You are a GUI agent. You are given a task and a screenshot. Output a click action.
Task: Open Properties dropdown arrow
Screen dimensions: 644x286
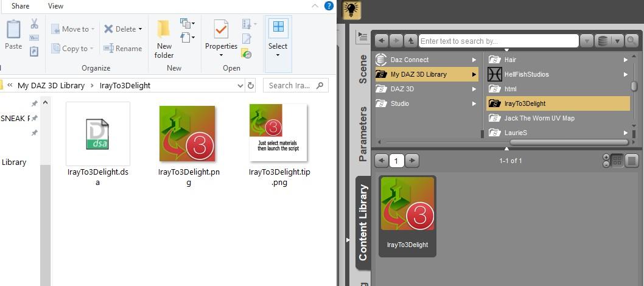221,55
